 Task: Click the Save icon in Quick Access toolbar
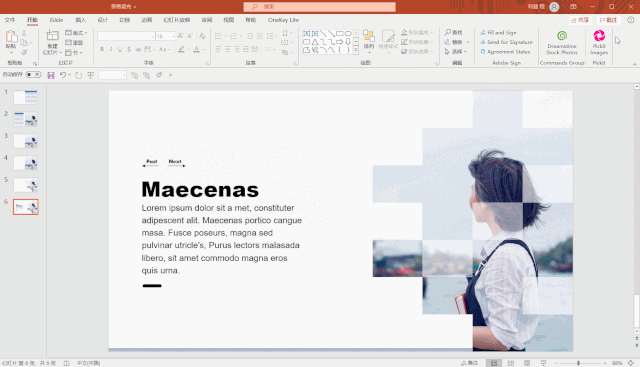click(x=51, y=75)
